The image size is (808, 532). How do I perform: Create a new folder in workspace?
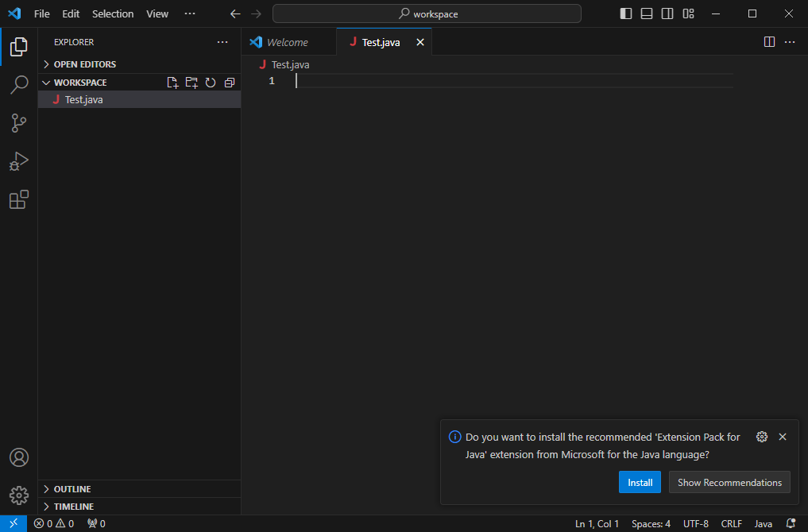[191, 83]
